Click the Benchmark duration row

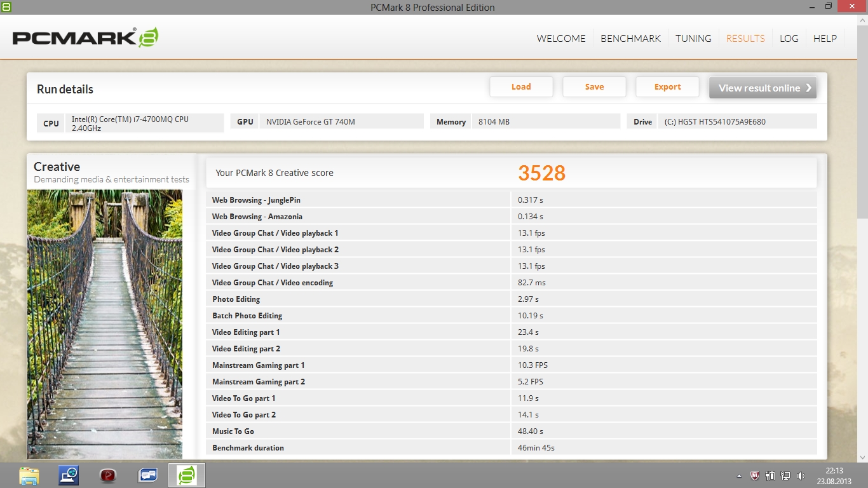point(512,448)
